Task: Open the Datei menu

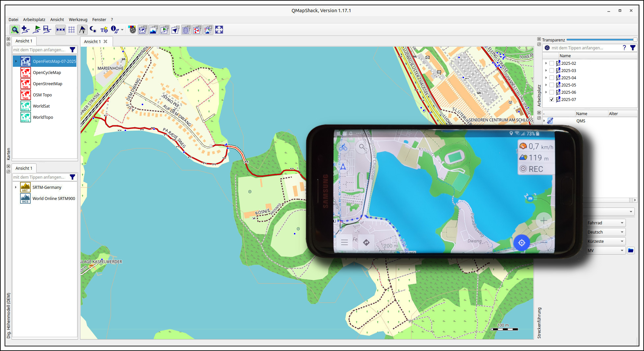Action: pyautogui.click(x=13, y=20)
